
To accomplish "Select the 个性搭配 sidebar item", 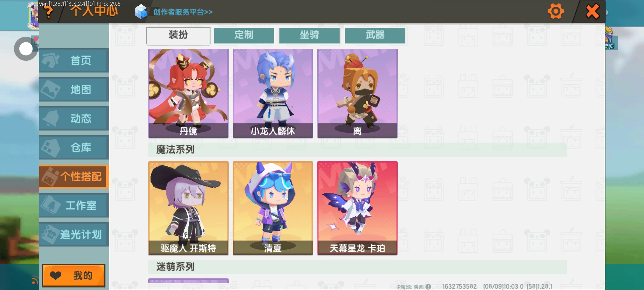I will tap(74, 176).
